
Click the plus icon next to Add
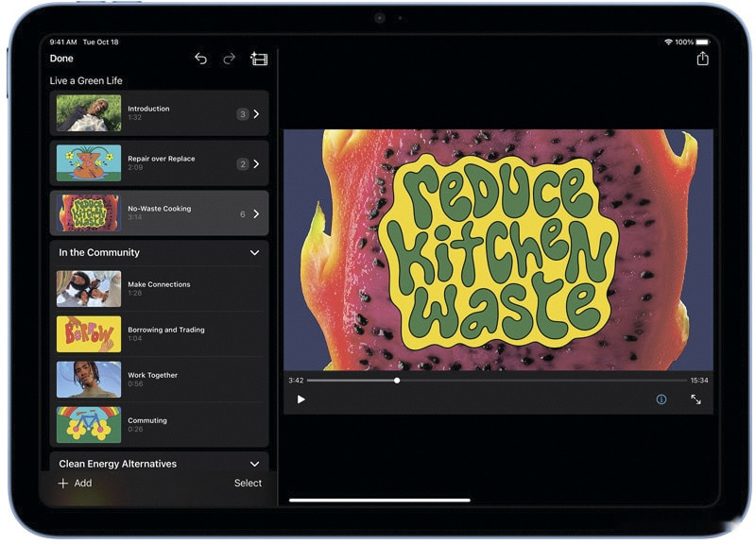(x=63, y=484)
